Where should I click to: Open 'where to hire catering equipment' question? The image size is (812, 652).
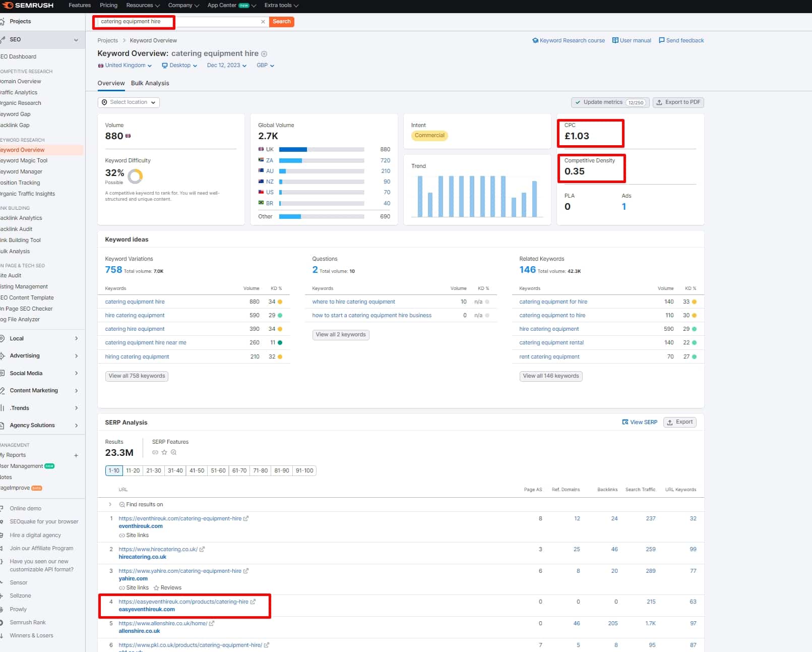[353, 302]
